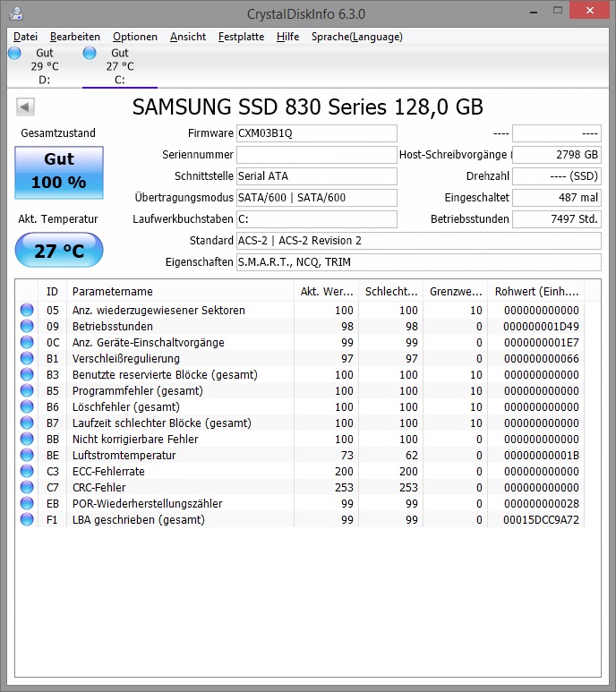Click raw value 0000000001E7

click(542, 343)
